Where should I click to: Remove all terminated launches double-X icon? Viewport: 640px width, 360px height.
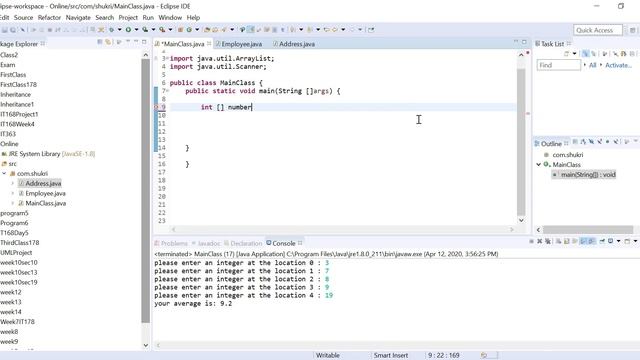point(548,241)
